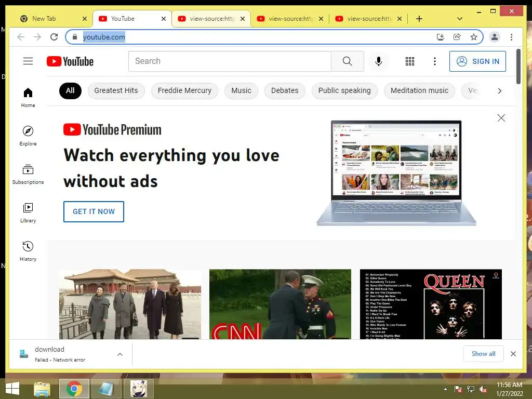Filter by Greatest Hits chip

[116, 90]
